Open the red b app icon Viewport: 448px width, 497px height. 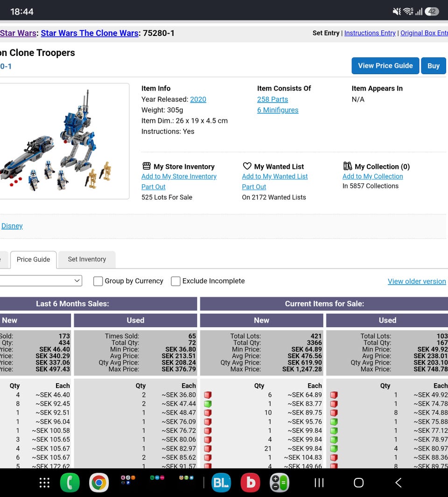tap(251, 483)
